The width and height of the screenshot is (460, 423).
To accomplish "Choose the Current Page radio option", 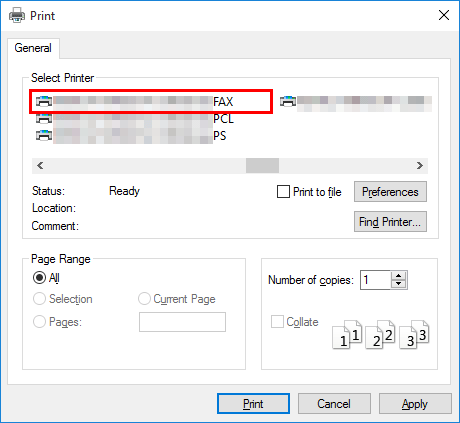I will (x=144, y=299).
